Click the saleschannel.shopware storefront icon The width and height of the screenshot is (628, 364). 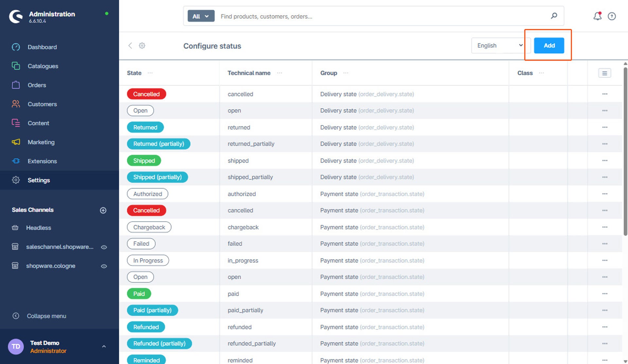click(x=15, y=247)
